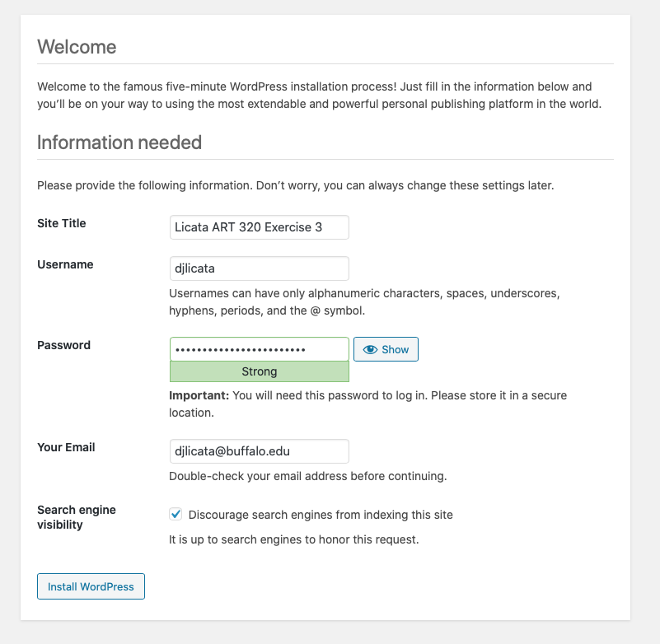Select the masked Password input field
Viewport: 660px width, 644px height.
click(x=259, y=349)
